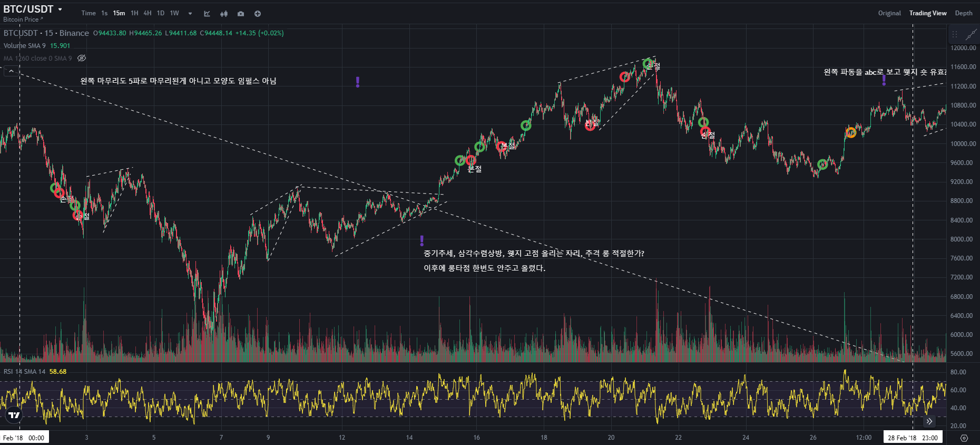Screen dimensions: 980x445
Task: Click the orange circle marker on Feb 27
Action: click(851, 132)
